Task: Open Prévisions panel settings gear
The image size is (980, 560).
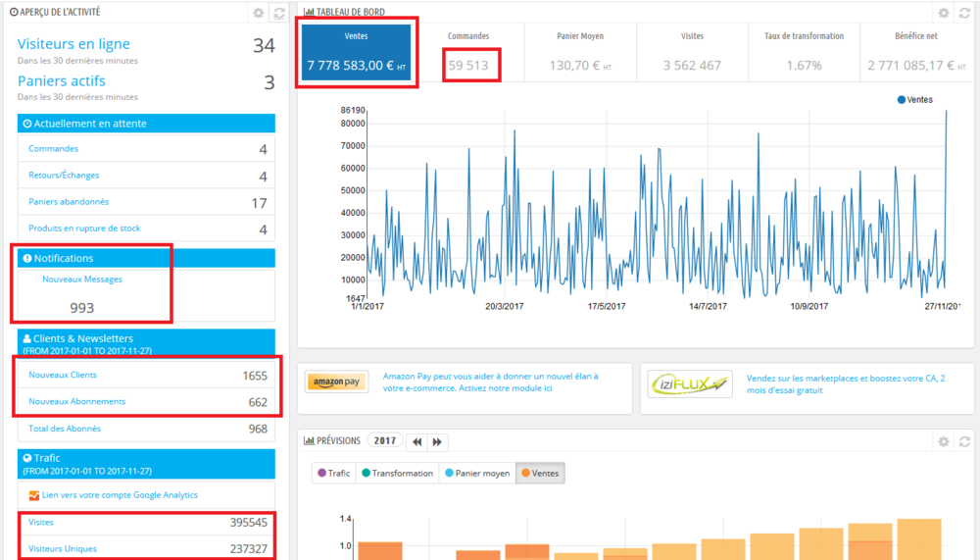Action: [x=944, y=441]
